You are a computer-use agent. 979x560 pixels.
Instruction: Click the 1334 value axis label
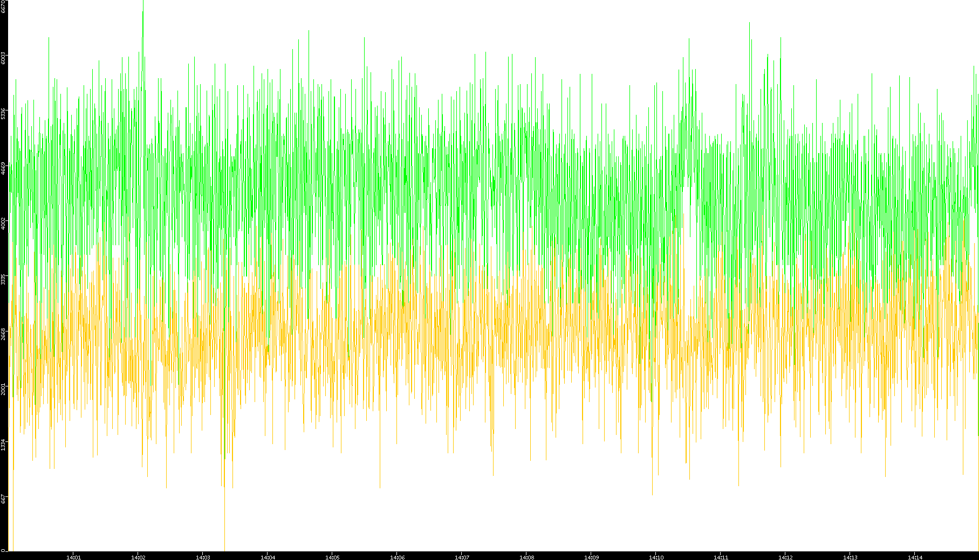click(x=3, y=445)
